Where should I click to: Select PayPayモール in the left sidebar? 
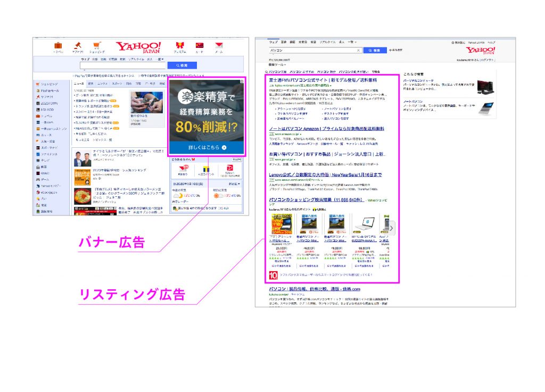(47, 90)
